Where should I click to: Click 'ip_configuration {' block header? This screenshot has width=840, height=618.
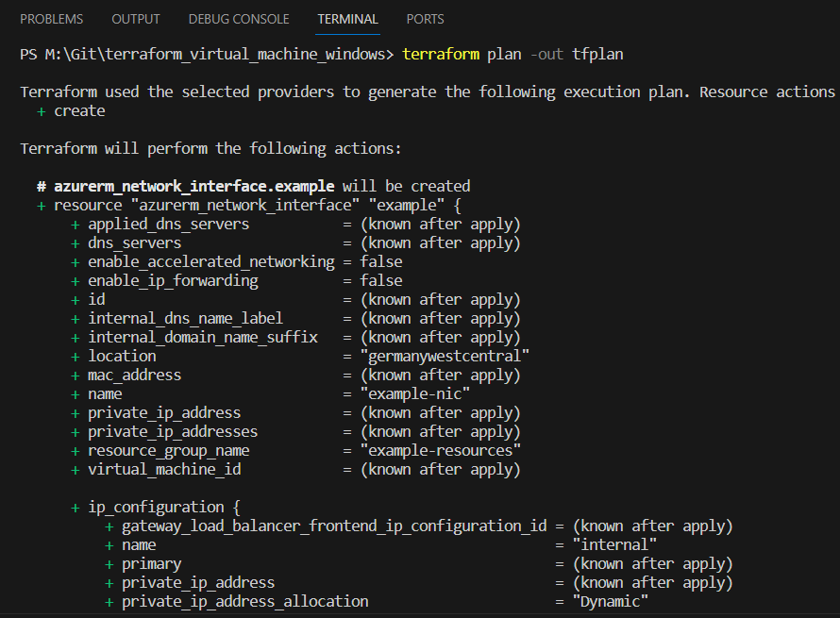click(164, 508)
